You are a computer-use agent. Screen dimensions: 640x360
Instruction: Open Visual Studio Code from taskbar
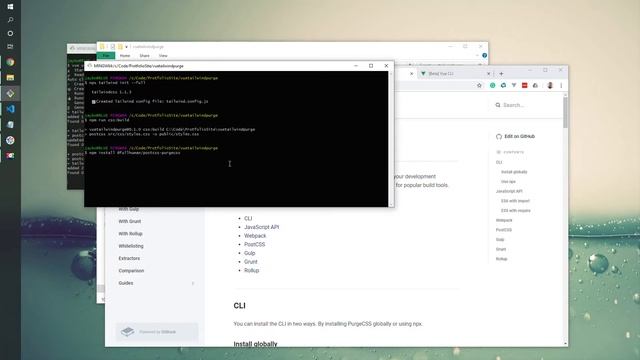[10, 109]
